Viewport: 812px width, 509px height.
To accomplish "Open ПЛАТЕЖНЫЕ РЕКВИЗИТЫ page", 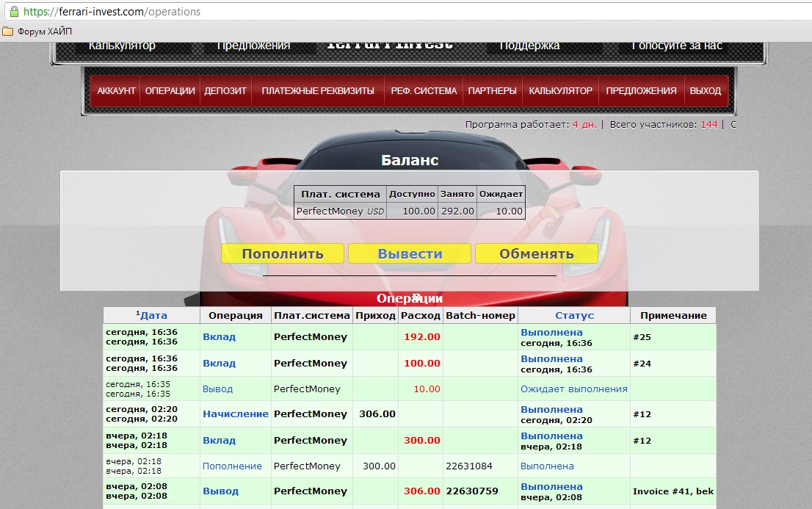I will tap(318, 91).
